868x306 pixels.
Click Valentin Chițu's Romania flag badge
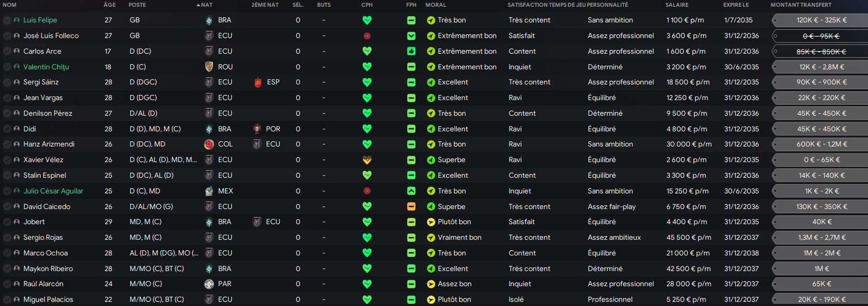(x=209, y=67)
